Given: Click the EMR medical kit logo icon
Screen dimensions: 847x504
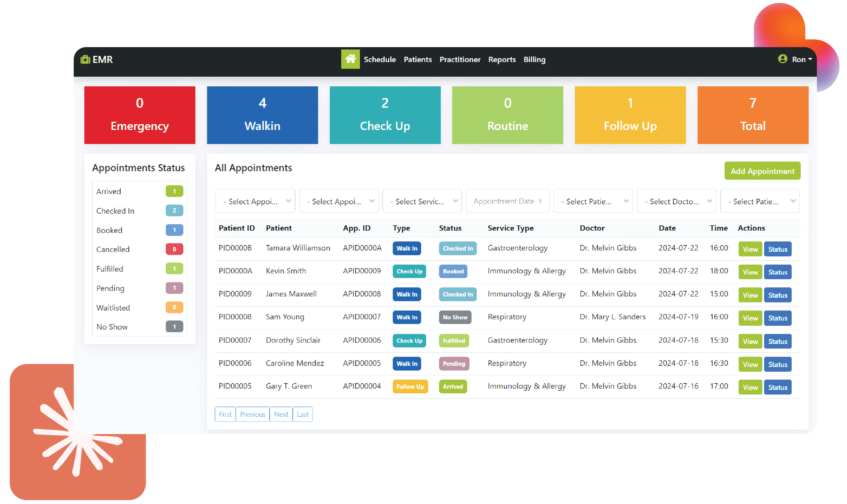Looking at the screenshot, I should click(85, 59).
